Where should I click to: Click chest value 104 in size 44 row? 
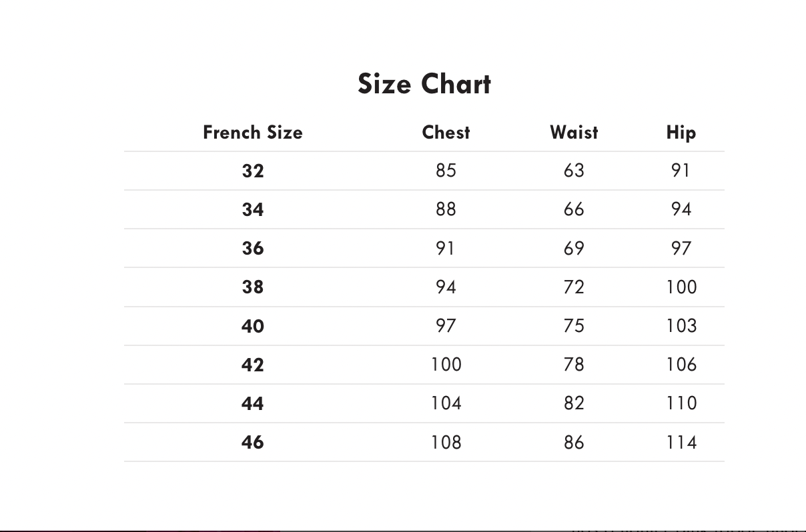click(x=446, y=403)
